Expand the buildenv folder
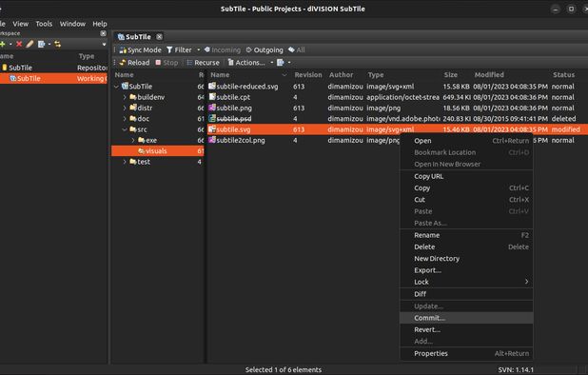Viewport: 588px width, 375px height. (125, 97)
